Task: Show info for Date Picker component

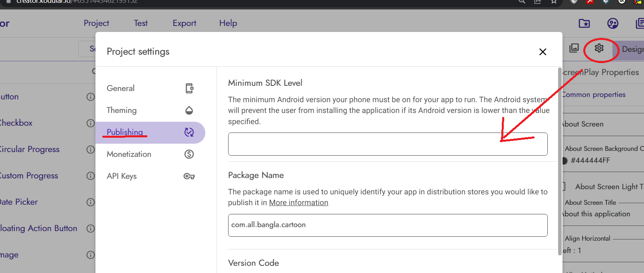Action: pos(91,202)
